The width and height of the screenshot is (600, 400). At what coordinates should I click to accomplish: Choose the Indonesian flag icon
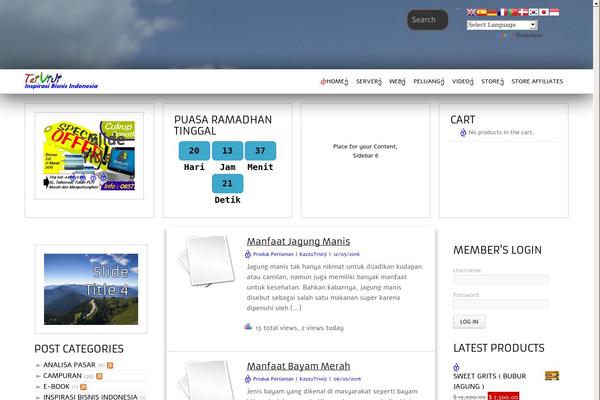pos(554,12)
